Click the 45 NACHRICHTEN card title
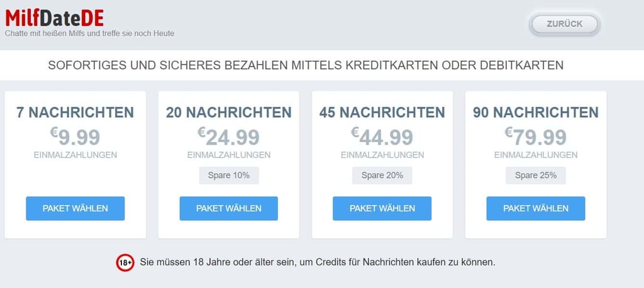This screenshot has height=288, width=644. tap(382, 112)
